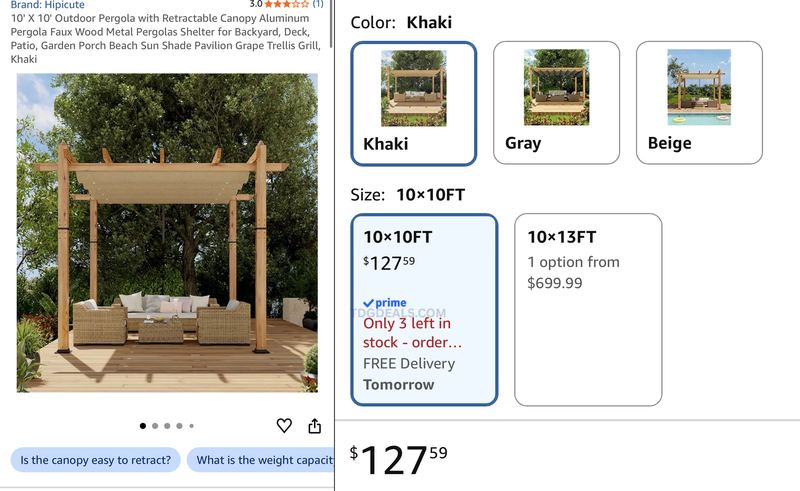Tap 'Is the canopy easy to retract?' chip

coord(95,460)
